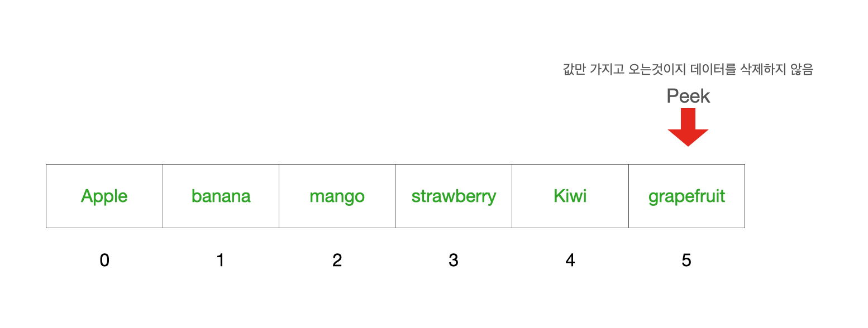Viewport: 868px width, 328px height.
Task: Select the strawberry cell
Action: click(x=454, y=196)
